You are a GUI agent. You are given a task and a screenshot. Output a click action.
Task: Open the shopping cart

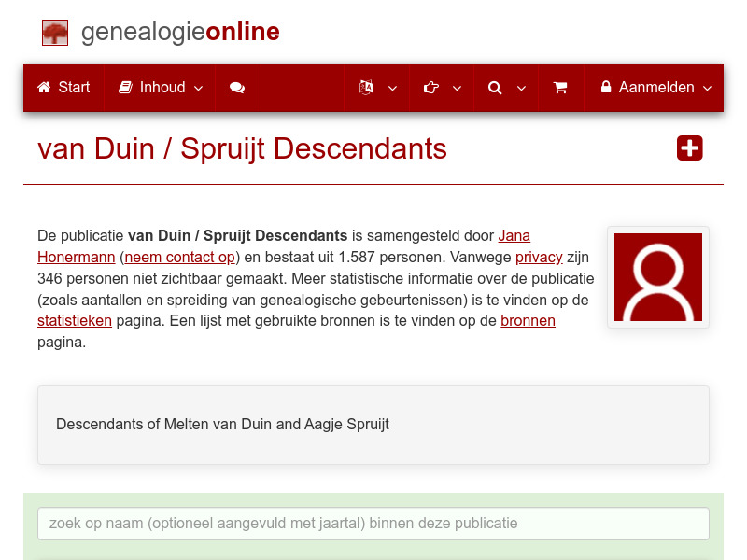[x=560, y=87]
